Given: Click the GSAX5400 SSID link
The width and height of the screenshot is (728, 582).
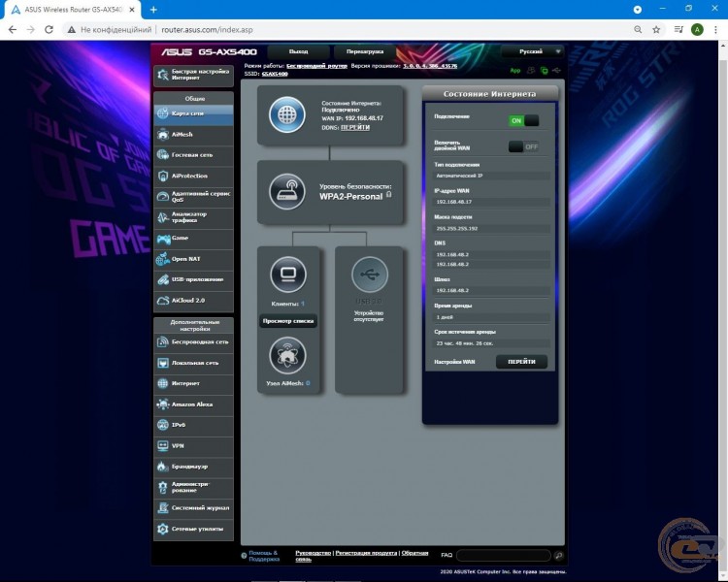Looking at the screenshot, I should coord(275,74).
